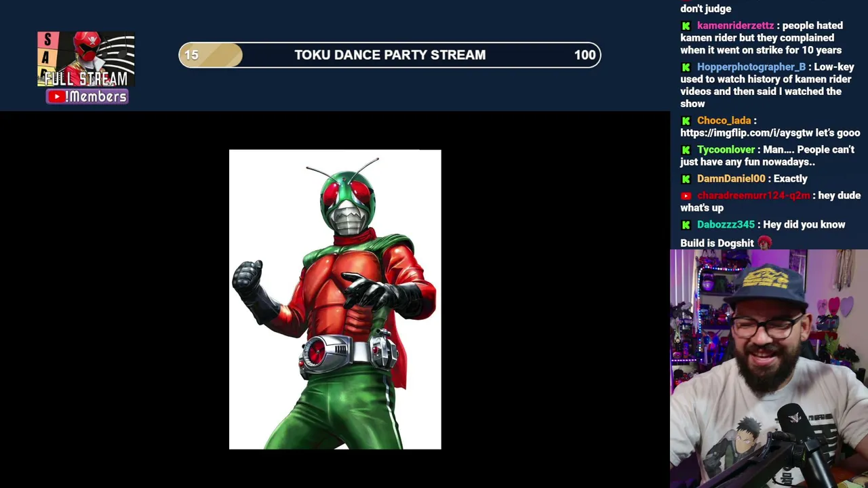868x488 pixels.
Task: Click the Toku Dance Party Stream goal bar
Action: [x=390, y=55]
